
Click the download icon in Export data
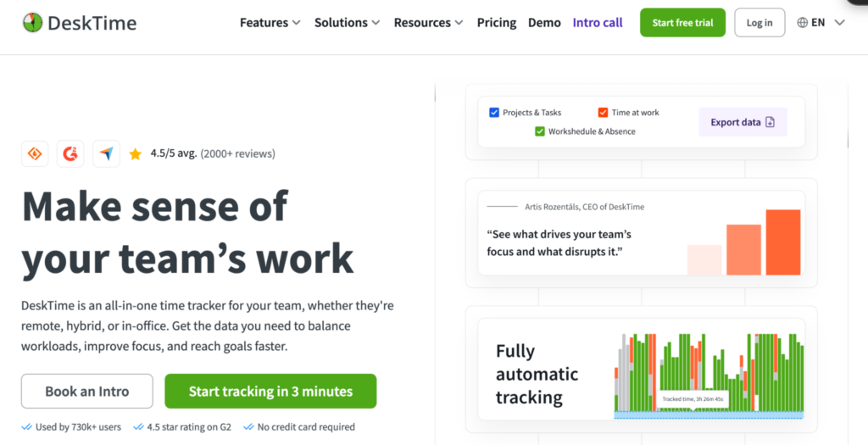point(770,122)
